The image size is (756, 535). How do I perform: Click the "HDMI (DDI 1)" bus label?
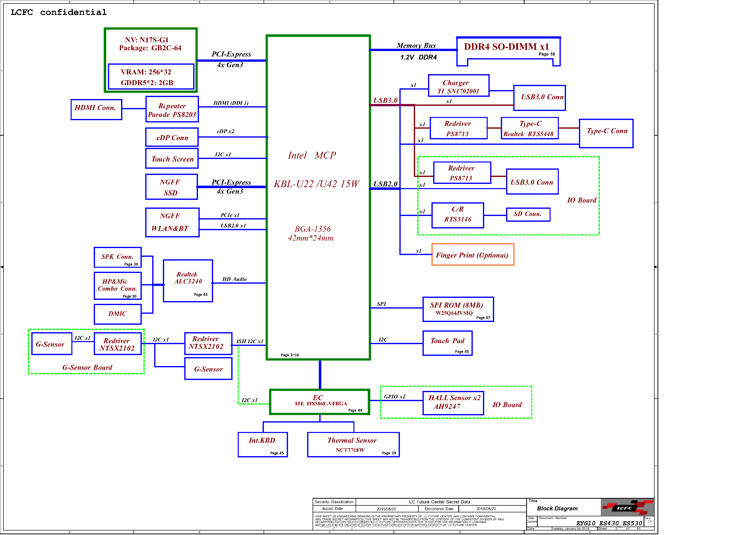point(231,103)
